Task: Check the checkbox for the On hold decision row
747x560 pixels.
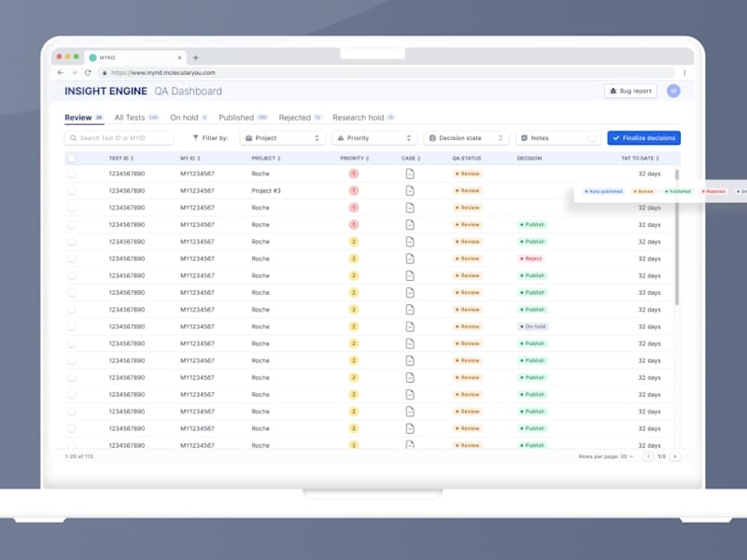Action: click(x=72, y=327)
